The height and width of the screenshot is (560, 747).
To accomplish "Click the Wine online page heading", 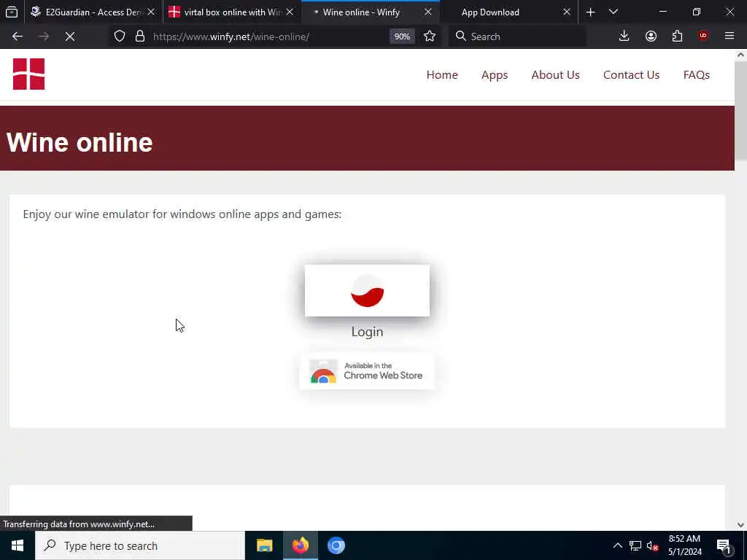I will pos(80,142).
